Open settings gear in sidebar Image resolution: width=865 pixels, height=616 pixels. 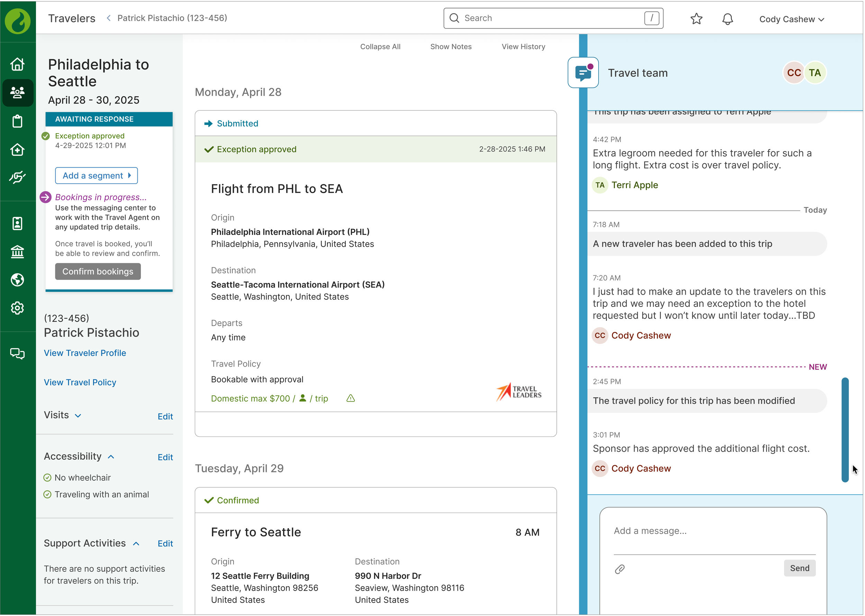pos(17,309)
